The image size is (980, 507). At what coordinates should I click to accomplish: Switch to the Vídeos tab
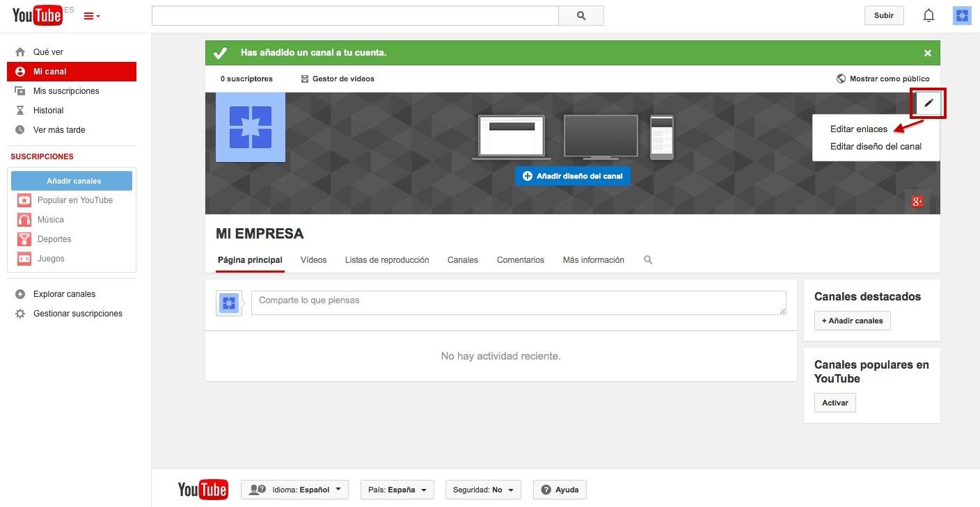click(x=313, y=260)
